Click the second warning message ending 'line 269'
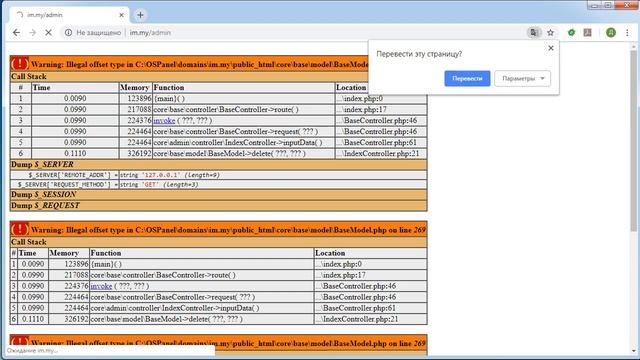Screen dimensions: 640x360 pos(228,230)
